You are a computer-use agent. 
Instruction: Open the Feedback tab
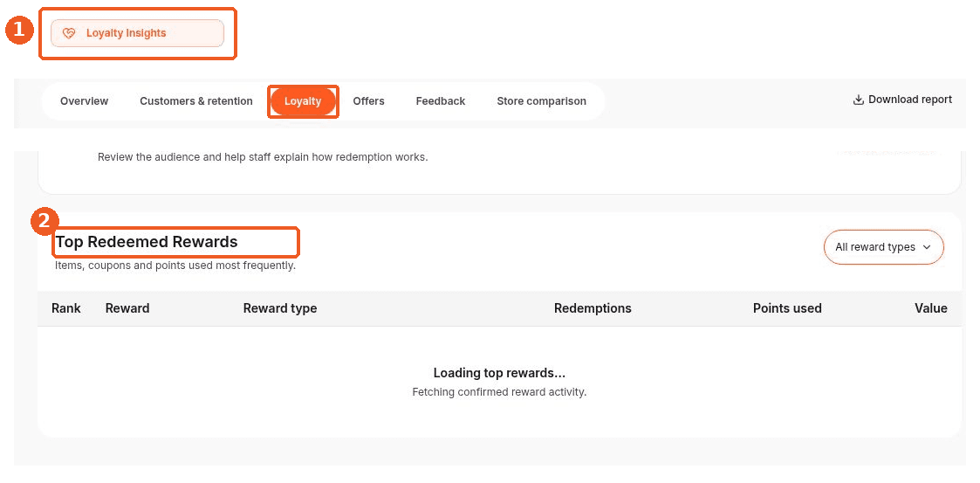click(441, 100)
